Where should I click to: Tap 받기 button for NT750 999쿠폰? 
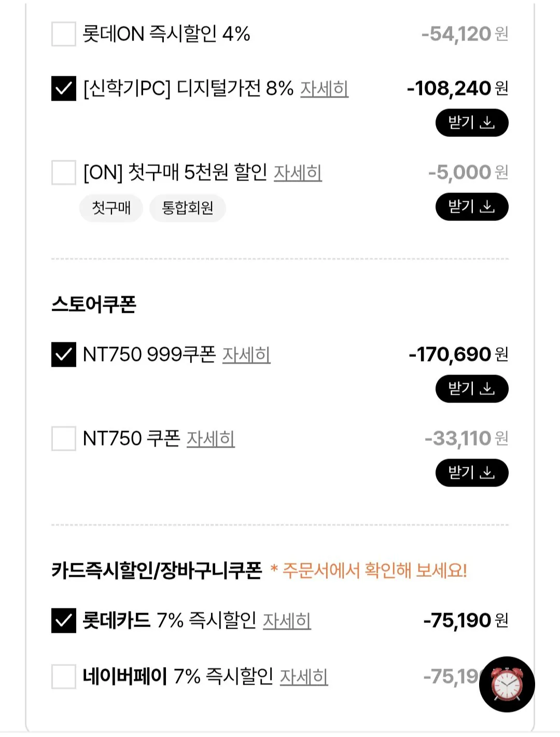[x=471, y=389]
